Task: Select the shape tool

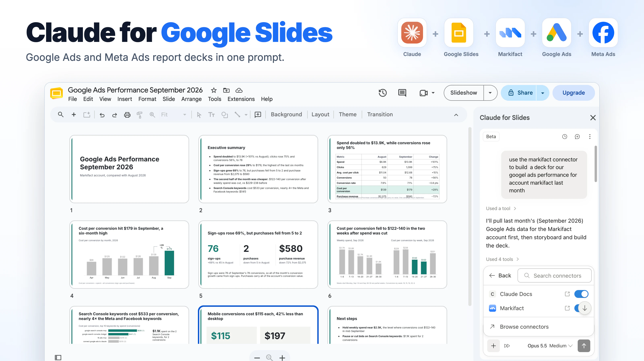Action: 225,115
